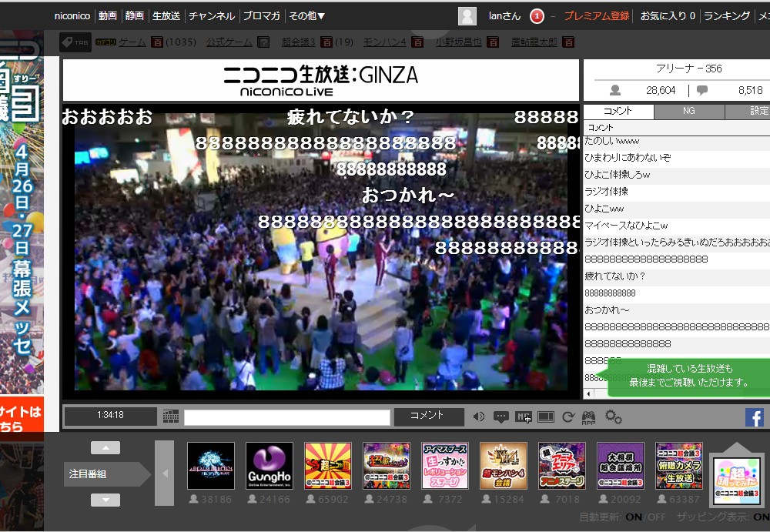The height and width of the screenshot is (532, 770).
Task: Open the dictionary icon next to 小野坂昌也 tag
Action: tap(493, 42)
